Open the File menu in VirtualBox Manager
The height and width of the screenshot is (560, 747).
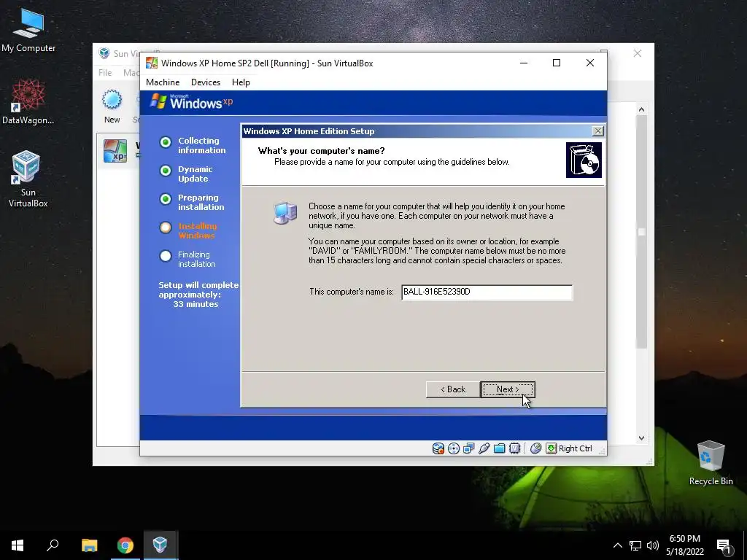tap(105, 72)
